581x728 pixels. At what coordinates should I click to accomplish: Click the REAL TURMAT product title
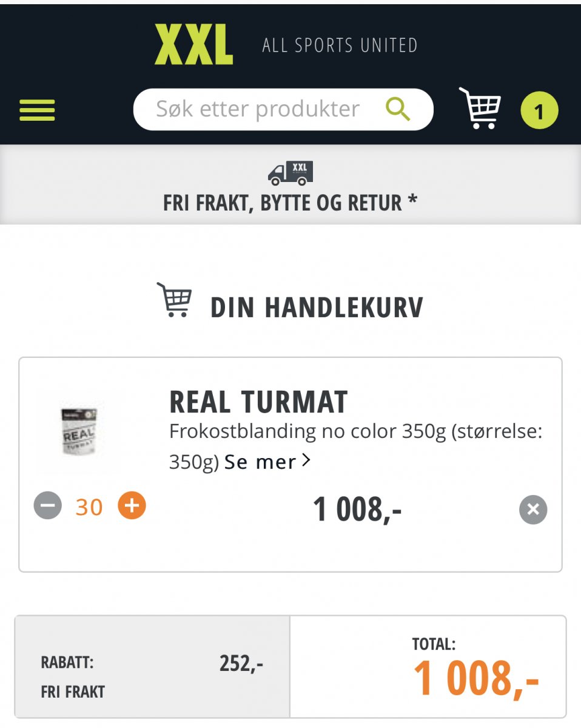point(258,402)
